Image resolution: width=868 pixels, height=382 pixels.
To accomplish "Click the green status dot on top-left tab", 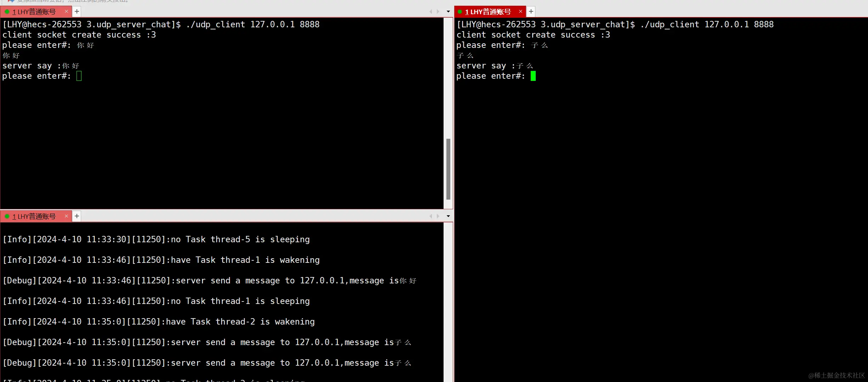I will point(7,12).
